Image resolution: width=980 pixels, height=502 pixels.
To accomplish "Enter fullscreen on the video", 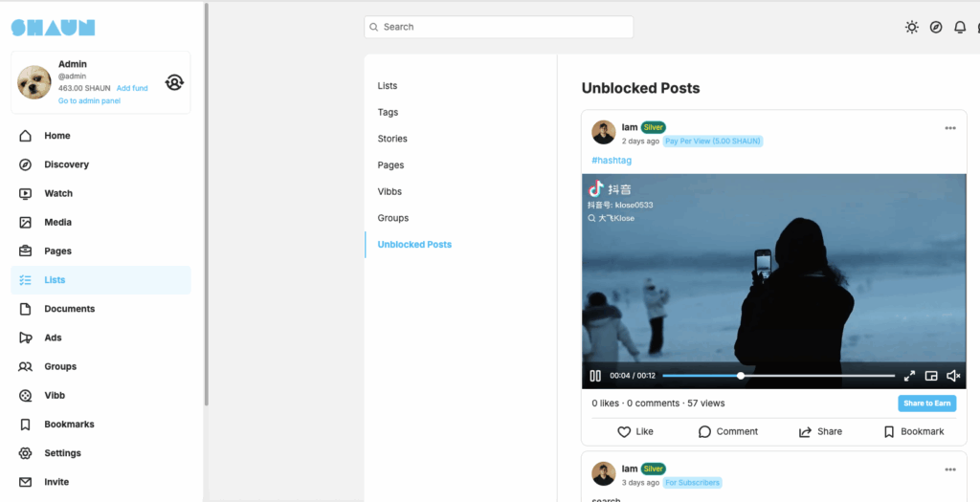I will pos(909,376).
